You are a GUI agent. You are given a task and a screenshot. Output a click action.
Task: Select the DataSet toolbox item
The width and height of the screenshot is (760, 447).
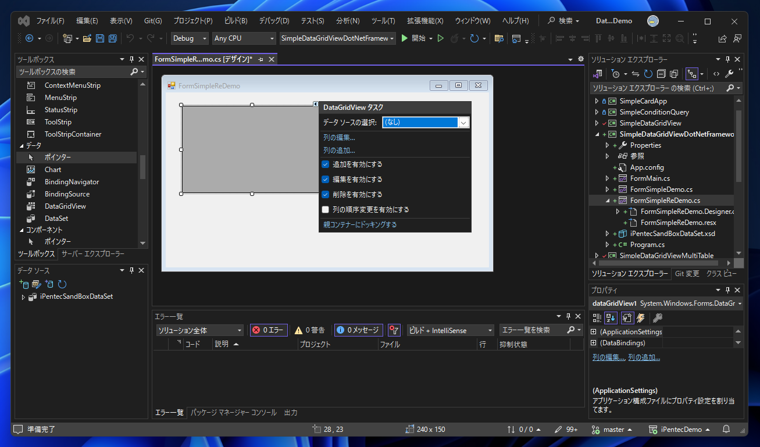tap(56, 218)
